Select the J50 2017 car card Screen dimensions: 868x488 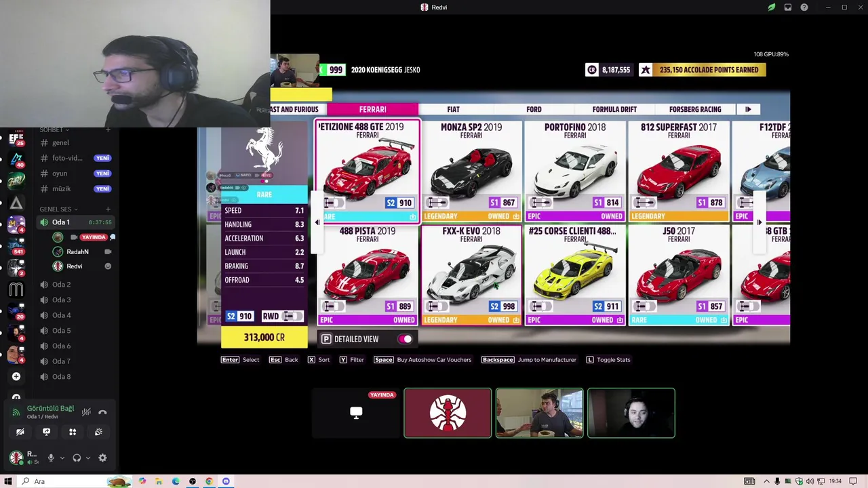click(679, 275)
